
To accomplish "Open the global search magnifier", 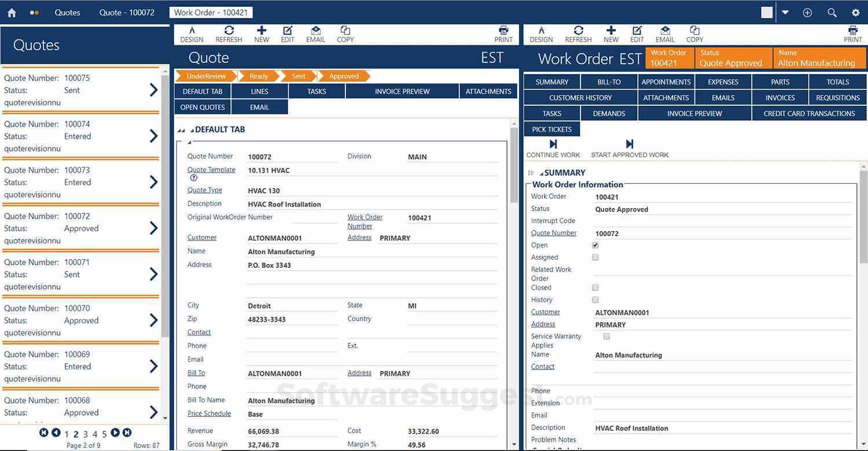I will pos(832,12).
